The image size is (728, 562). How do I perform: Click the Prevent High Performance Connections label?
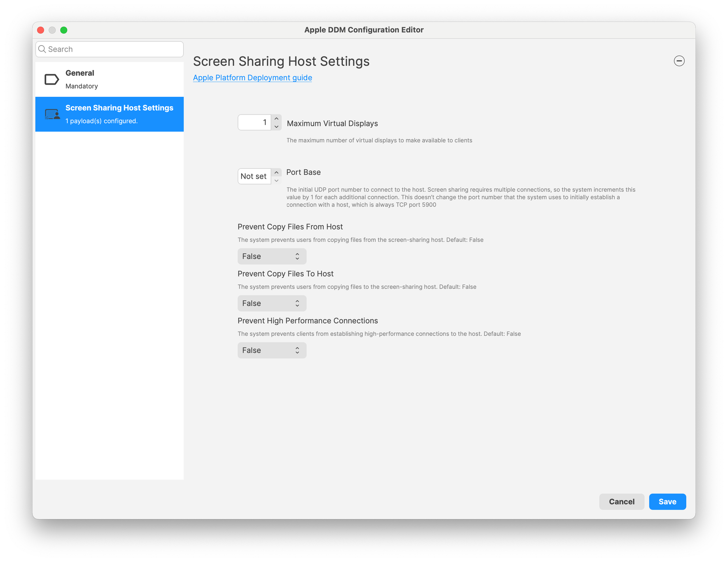pyautogui.click(x=308, y=321)
